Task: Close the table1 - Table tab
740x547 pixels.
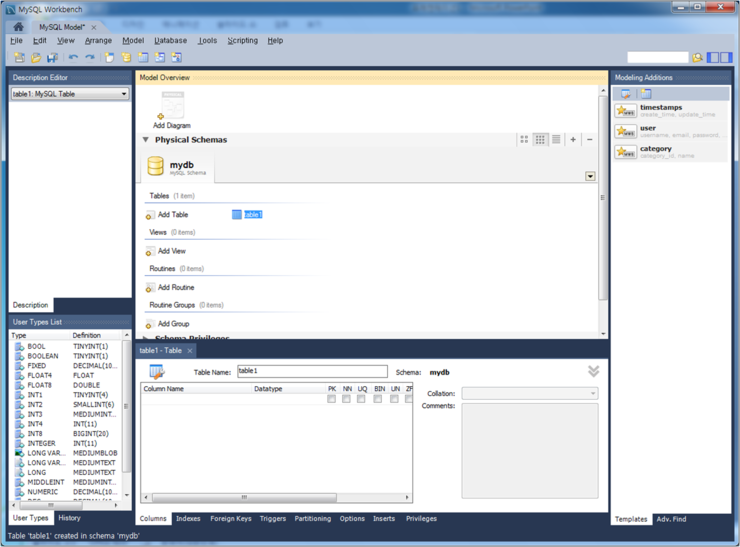Action: pos(190,351)
